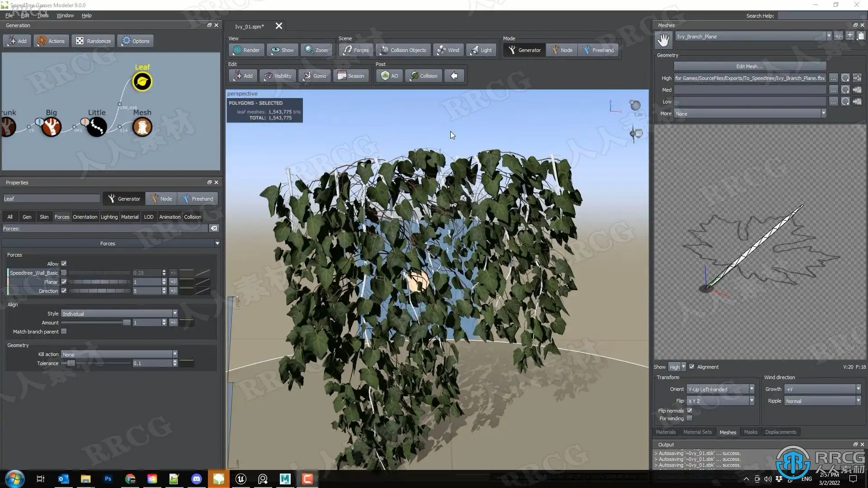Open Options in Generation panel
Viewport: 868px width, 488px height.
coord(136,41)
